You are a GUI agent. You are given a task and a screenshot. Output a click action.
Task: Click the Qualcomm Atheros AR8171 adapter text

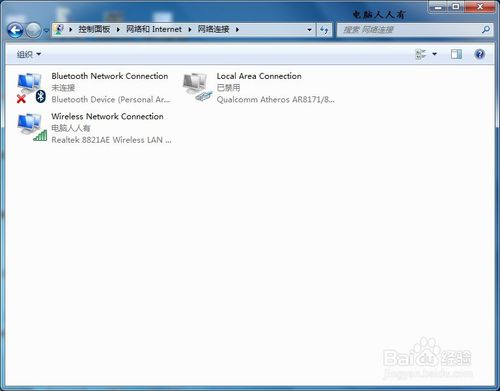(x=275, y=99)
